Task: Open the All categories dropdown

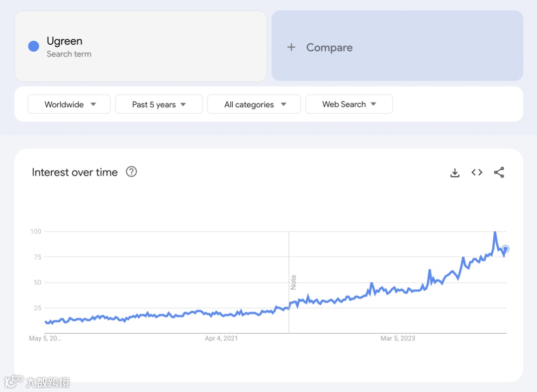Action: pos(254,104)
